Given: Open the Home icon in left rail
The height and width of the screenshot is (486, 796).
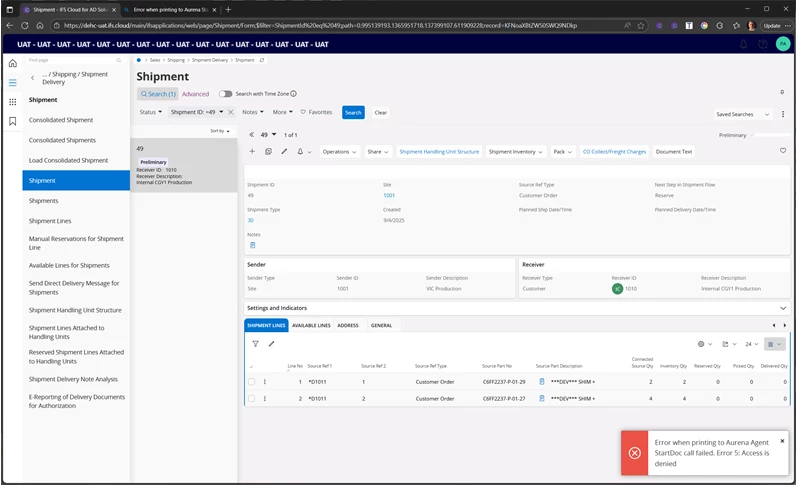Looking at the screenshot, I should (x=12, y=63).
